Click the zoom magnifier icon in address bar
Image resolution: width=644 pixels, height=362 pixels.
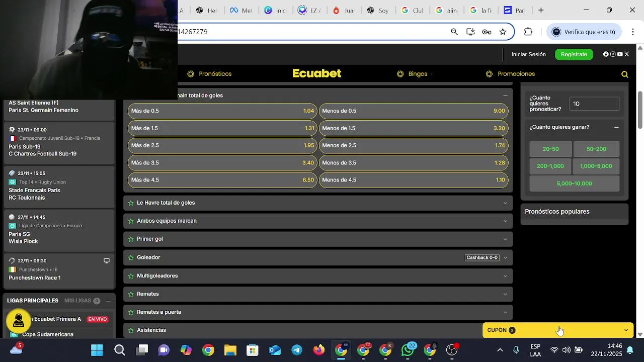[454, 32]
